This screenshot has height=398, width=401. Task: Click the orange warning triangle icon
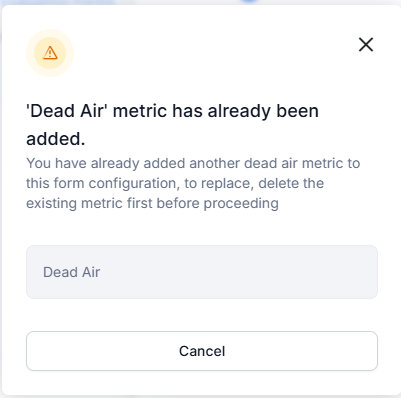pyautogui.click(x=50, y=53)
